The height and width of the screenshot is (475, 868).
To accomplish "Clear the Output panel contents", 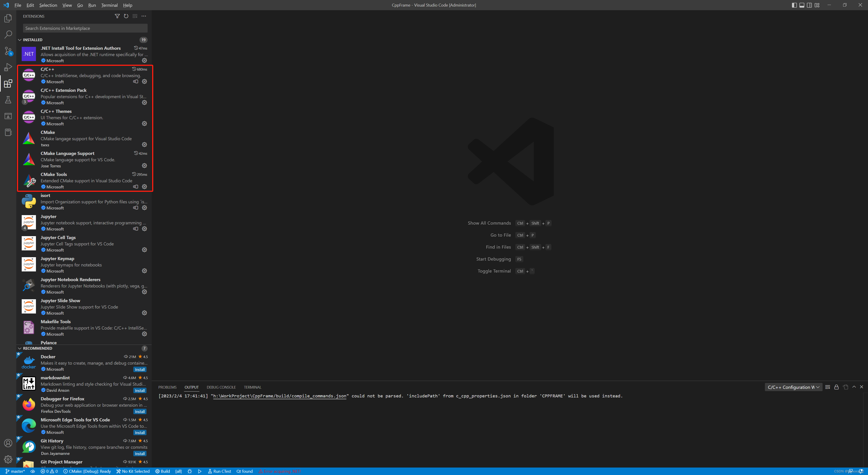I will (x=828, y=387).
